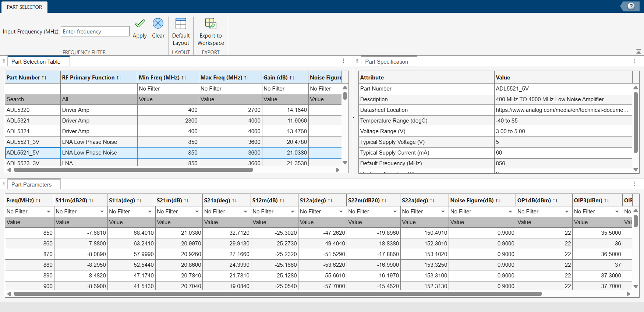Expand OP1dB(dBm) No Filter dropdown
Screen dimensions: 644x312
(567, 212)
